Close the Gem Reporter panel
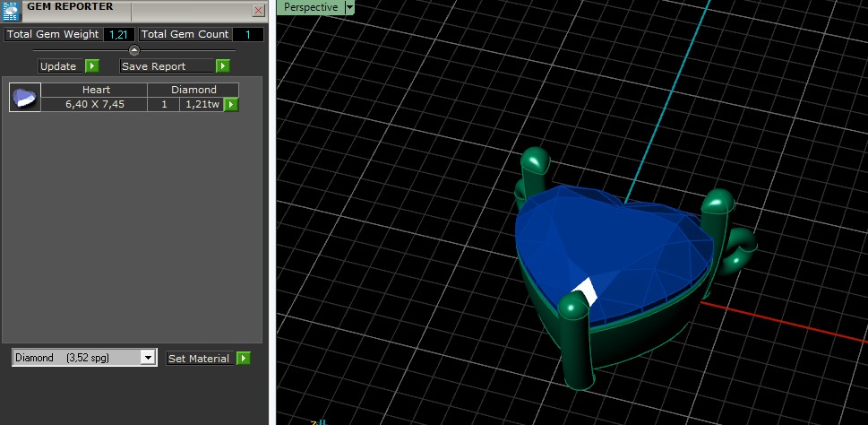The image size is (868, 425). click(259, 11)
